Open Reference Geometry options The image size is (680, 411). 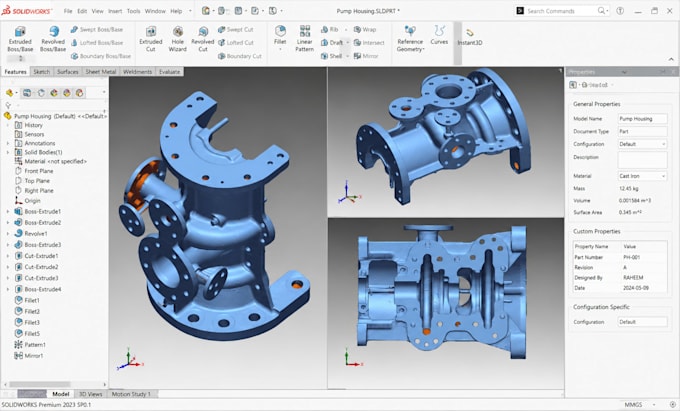coord(410,39)
